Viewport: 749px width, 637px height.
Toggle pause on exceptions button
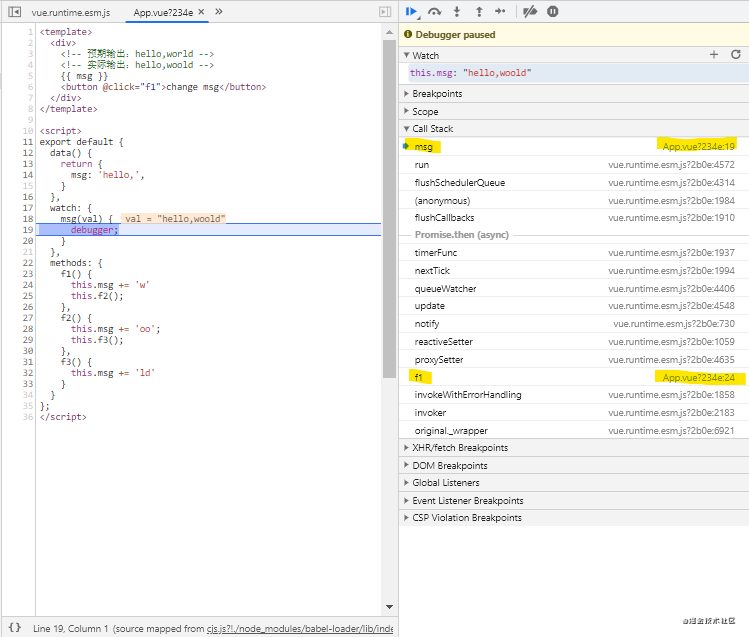(x=553, y=11)
